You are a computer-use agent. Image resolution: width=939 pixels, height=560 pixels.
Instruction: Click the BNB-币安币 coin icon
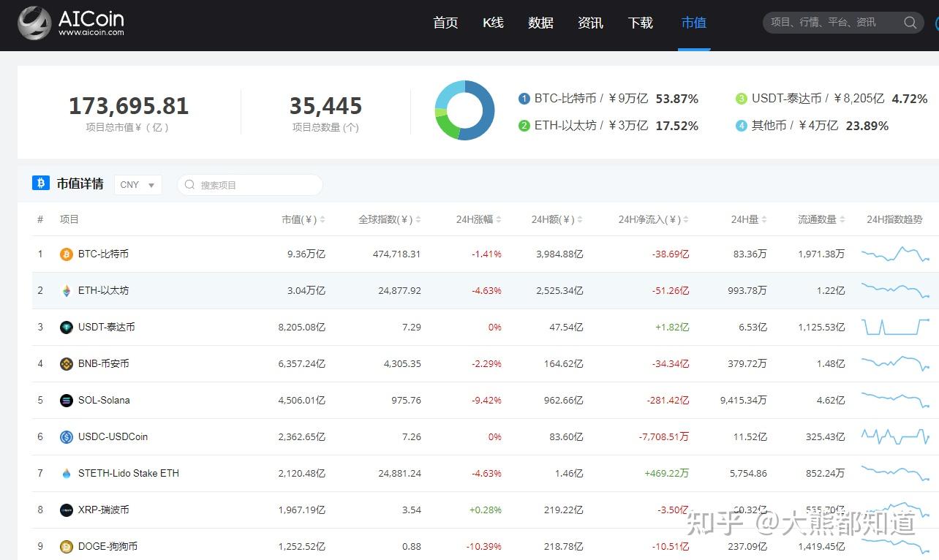coord(67,364)
